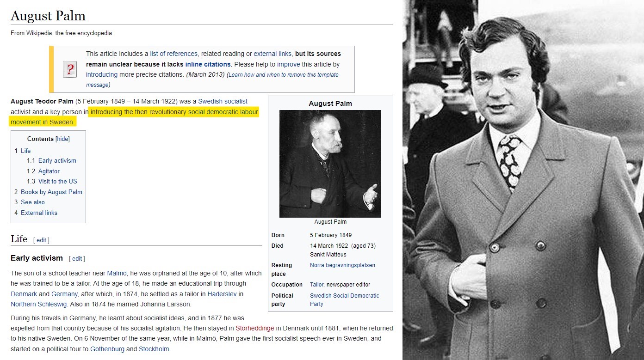Click edit link beside Life heading
Image resolution: width=644 pixels, height=360 pixels.
tap(42, 240)
